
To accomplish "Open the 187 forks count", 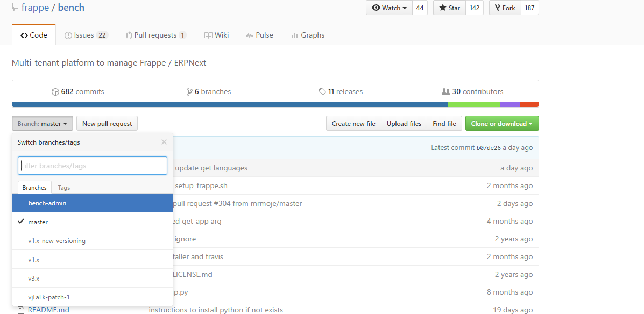I will 530,8.
